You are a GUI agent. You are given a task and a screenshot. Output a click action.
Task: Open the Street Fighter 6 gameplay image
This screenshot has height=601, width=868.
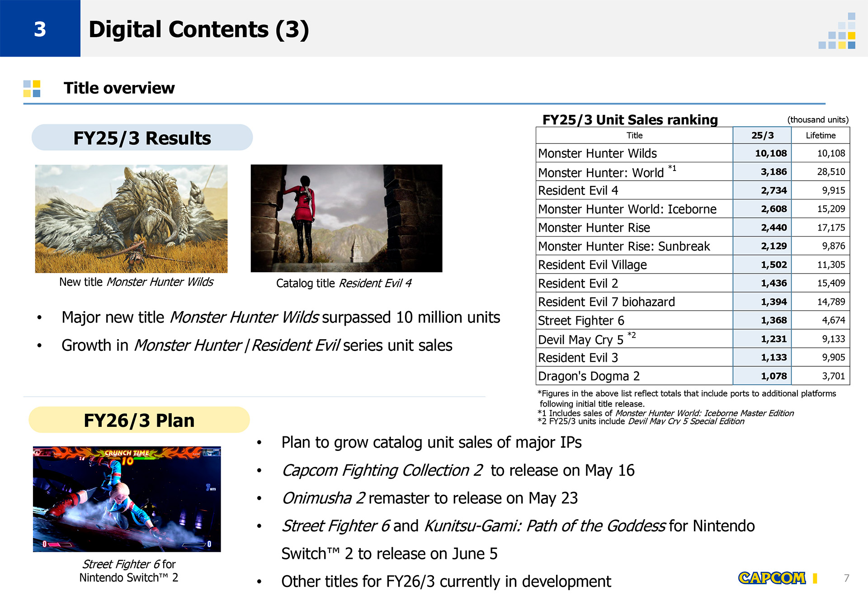(x=127, y=499)
